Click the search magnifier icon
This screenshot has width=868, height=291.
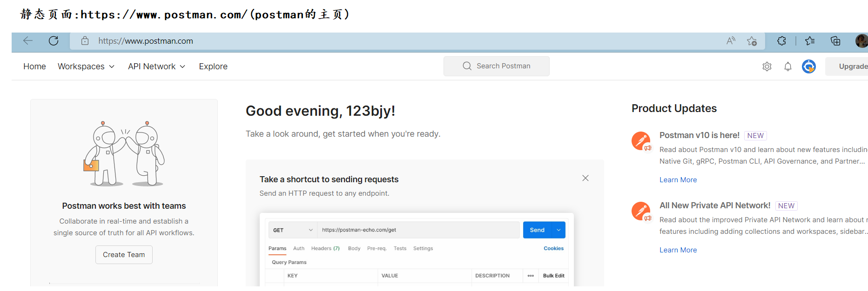coord(467,66)
